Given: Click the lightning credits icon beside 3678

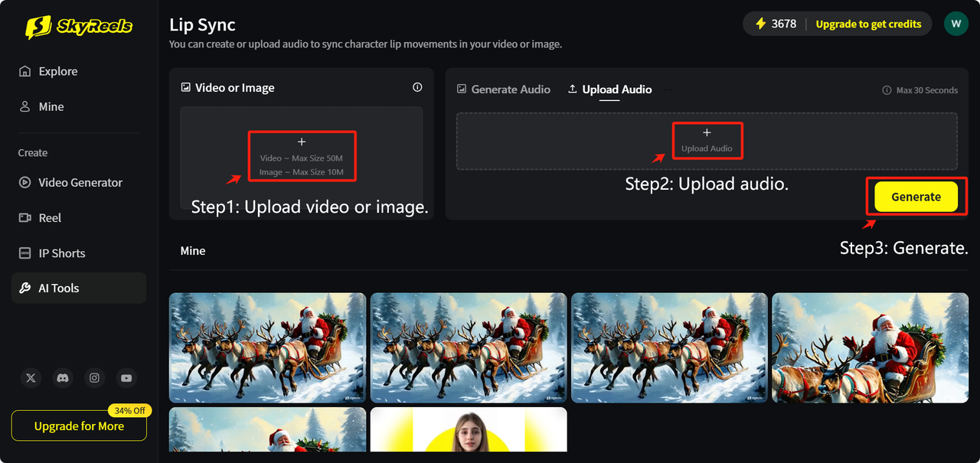Looking at the screenshot, I should pyautogui.click(x=760, y=24).
